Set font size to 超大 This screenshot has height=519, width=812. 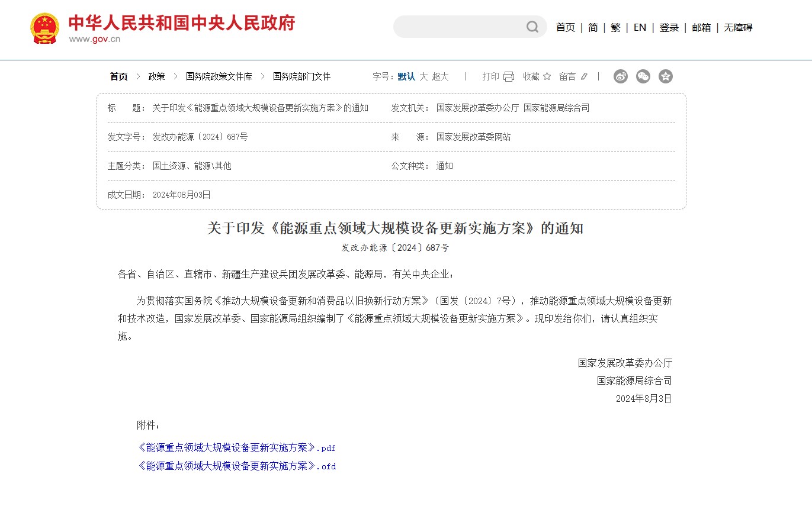click(440, 76)
